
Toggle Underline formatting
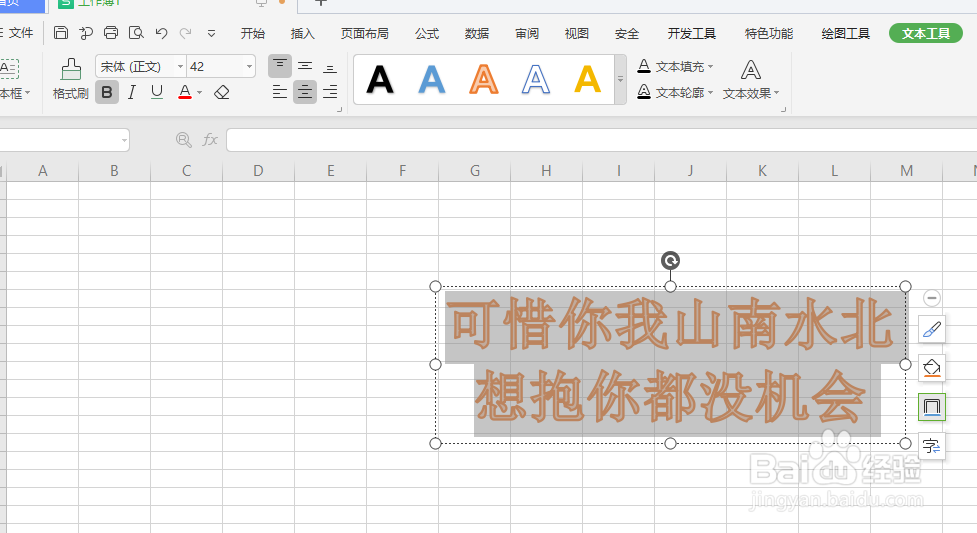point(157,92)
